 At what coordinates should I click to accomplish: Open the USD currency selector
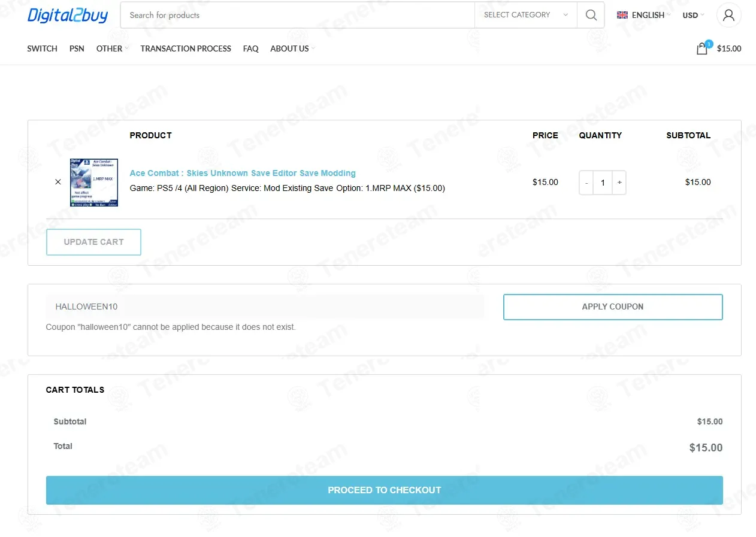pos(693,15)
